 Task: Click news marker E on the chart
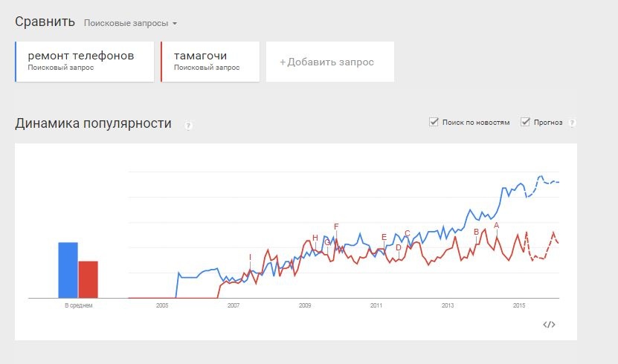[x=384, y=237]
